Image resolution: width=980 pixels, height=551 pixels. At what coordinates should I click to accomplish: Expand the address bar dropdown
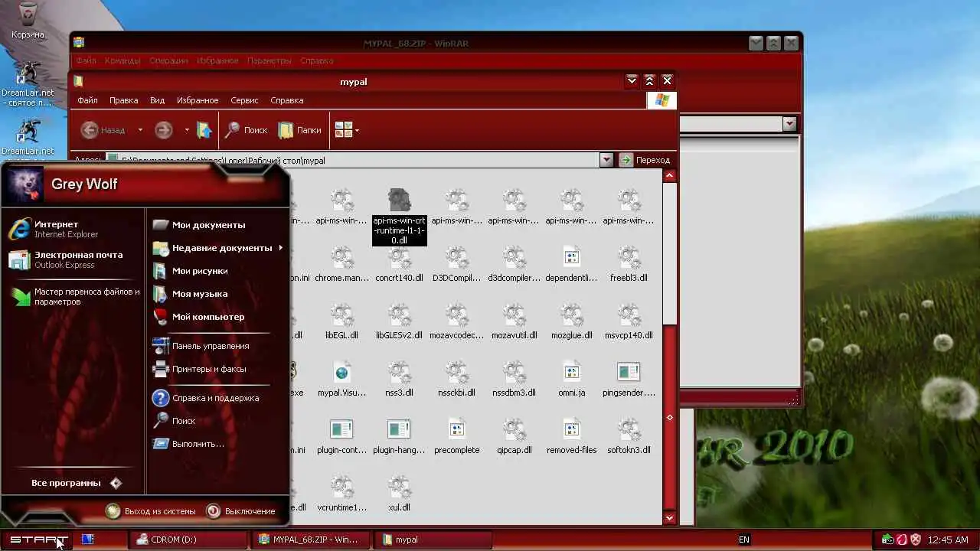tap(606, 160)
